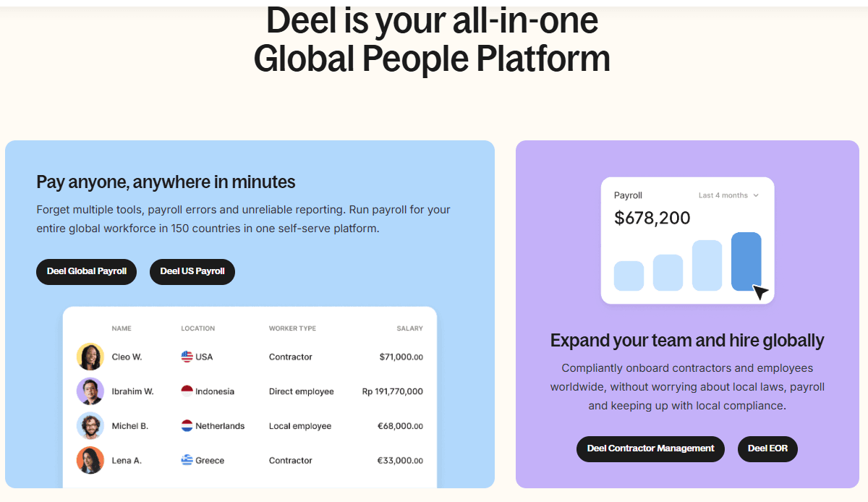Viewport: 868px width, 502px height.
Task: Select the dark blue payroll chart bar
Action: [x=746, y=260]
